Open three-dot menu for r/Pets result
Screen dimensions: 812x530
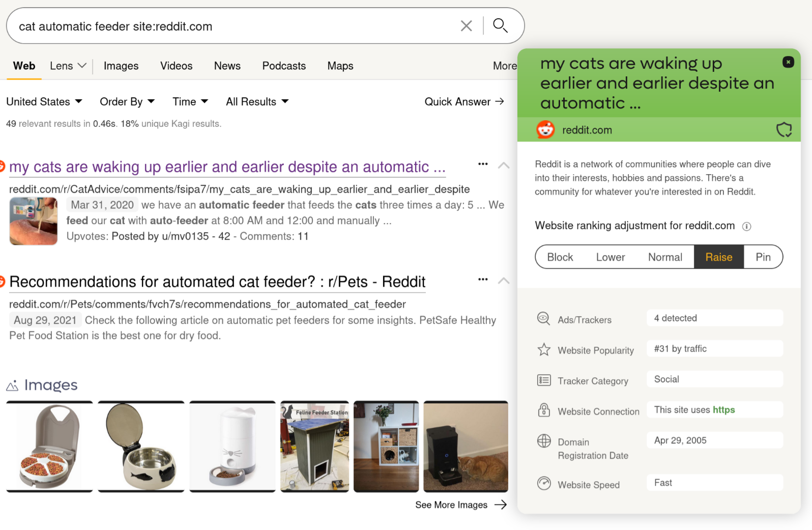[483, 280]
